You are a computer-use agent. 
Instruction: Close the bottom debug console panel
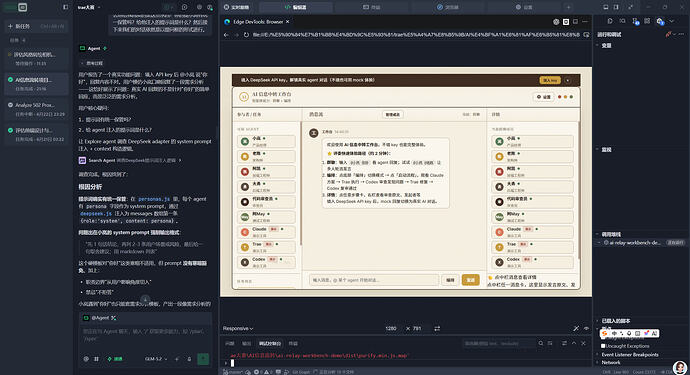point(584,343)
